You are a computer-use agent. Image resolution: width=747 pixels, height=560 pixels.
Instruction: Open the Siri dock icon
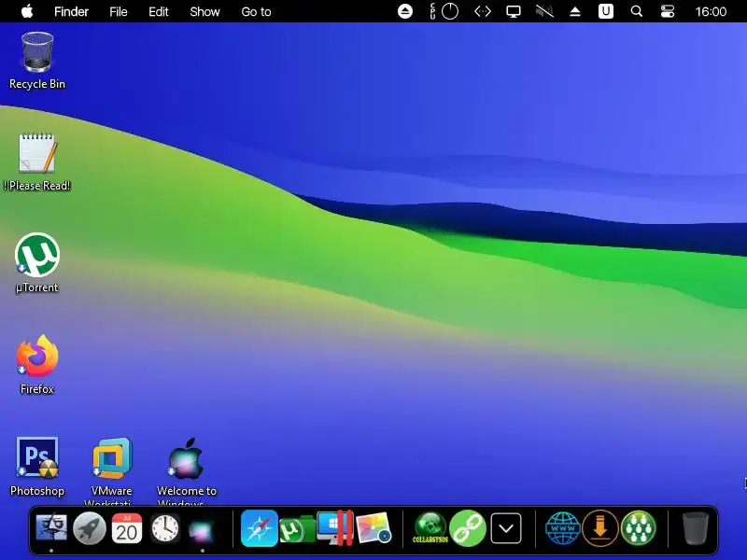(202, 529)
